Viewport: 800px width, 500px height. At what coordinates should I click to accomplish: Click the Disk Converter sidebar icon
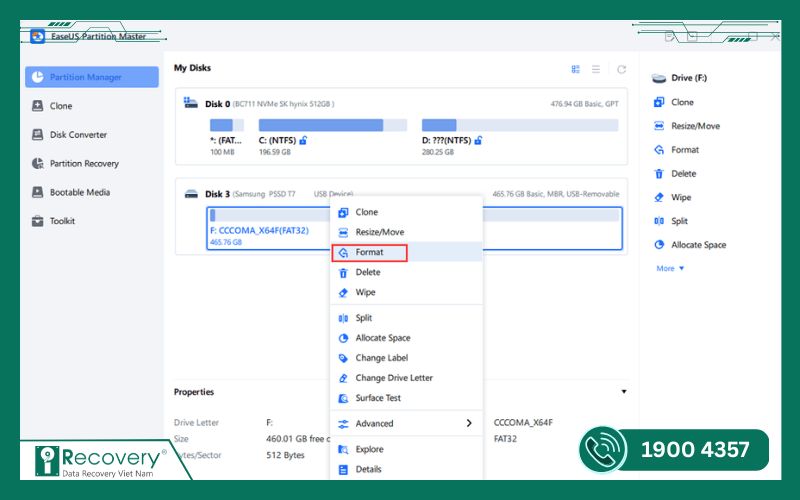pos(37,135)
